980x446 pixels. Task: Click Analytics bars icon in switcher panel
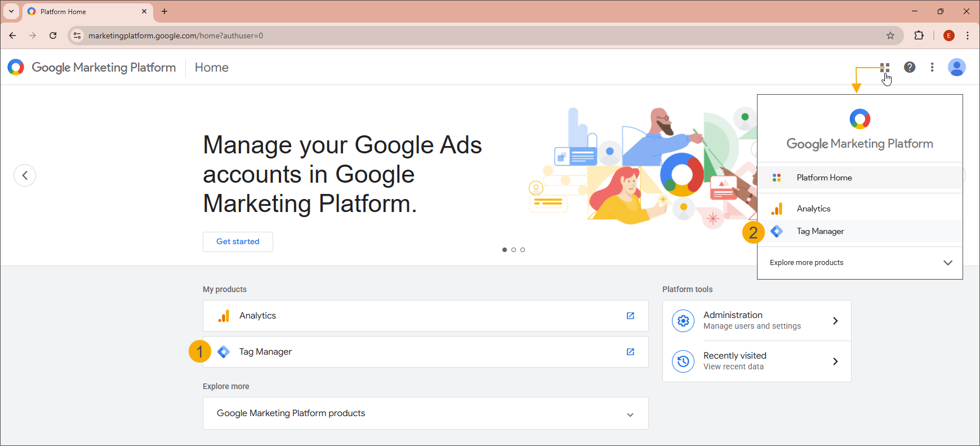(777, 209)
